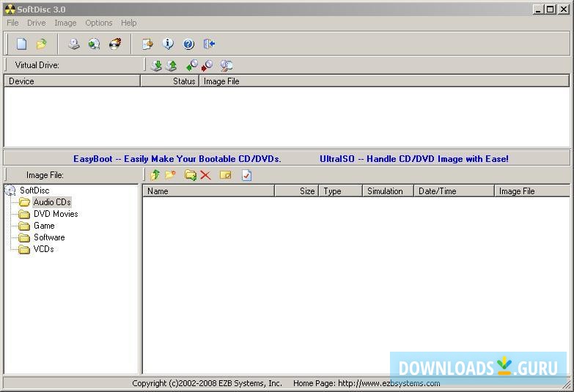Click the magnifier search discs icon
574x392 pixels.
tap(227, 65)
